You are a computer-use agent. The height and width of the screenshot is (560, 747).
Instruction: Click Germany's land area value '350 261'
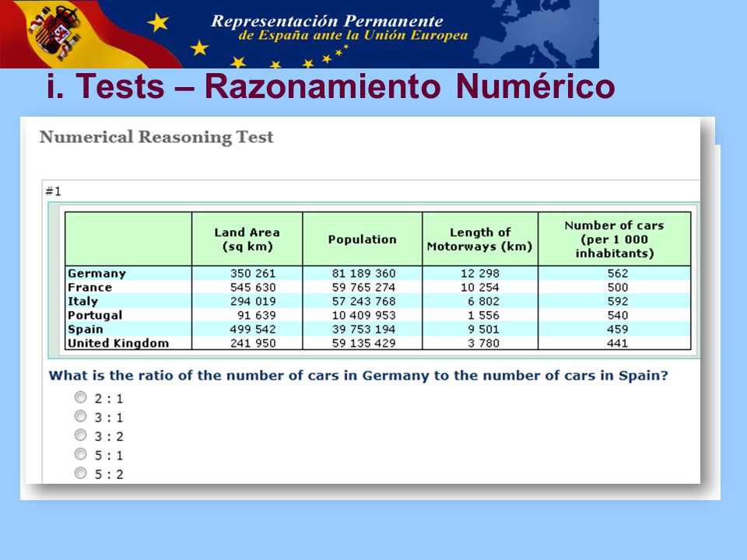(253, 273)
